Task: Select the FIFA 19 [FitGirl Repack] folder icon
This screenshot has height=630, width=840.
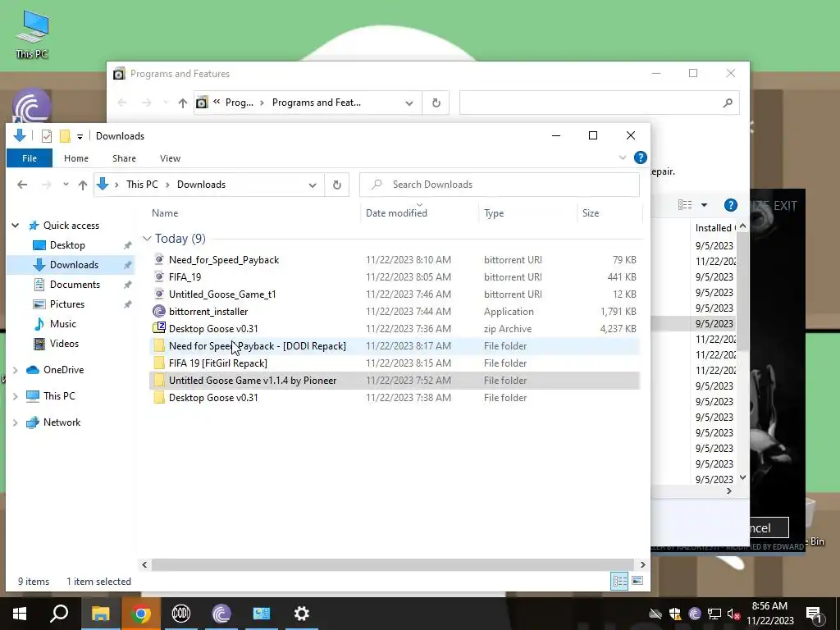Action: (159, 363)
